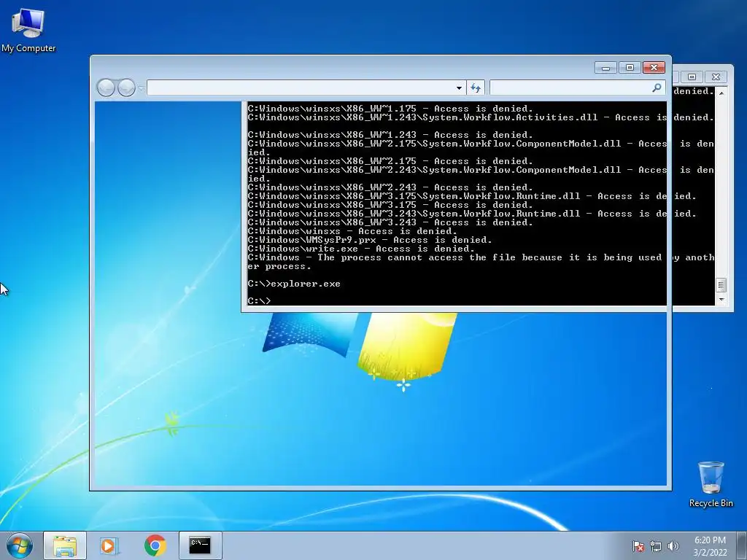The image size is (747, 560).
Task: Open the network status tray icon
Action: pos(656,546)
